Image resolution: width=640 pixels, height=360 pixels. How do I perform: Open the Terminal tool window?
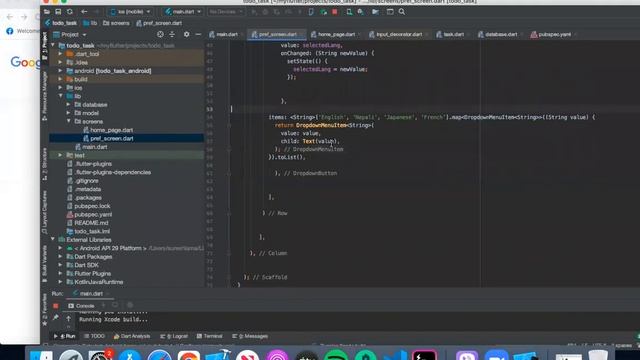[x=209, y=336]
